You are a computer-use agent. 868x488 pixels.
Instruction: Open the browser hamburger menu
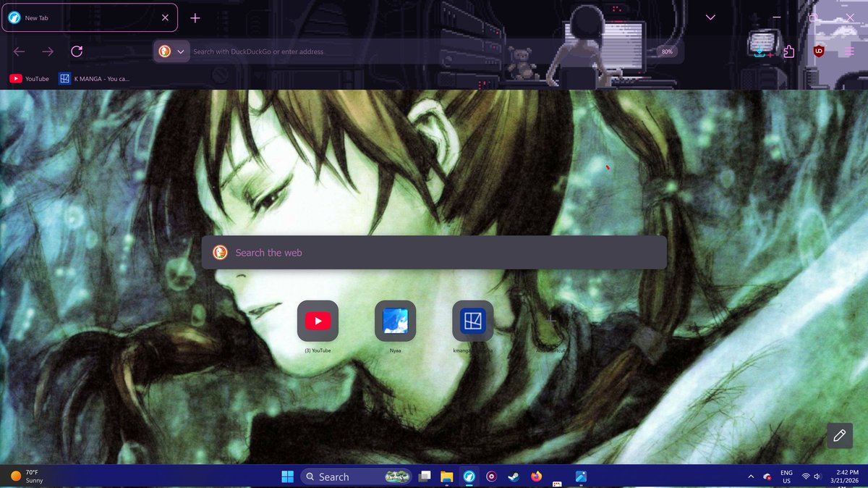click(849, 51)
